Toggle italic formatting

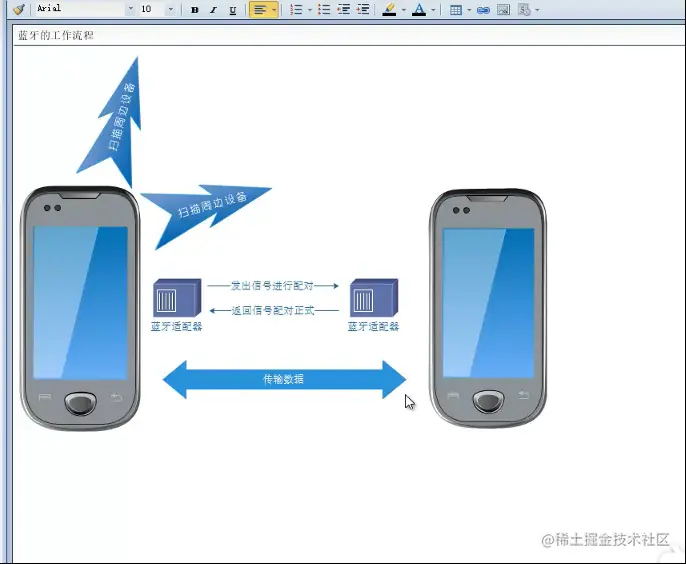point(214,10)
